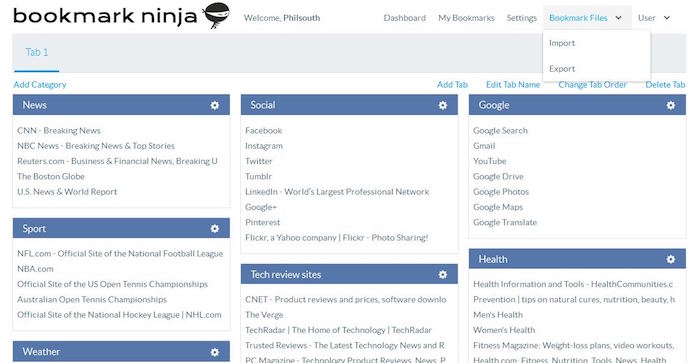The height and width of the screenshot is (363, 700).
Task: Open My Bookmarks page
Action: click(x=466, y=18)
